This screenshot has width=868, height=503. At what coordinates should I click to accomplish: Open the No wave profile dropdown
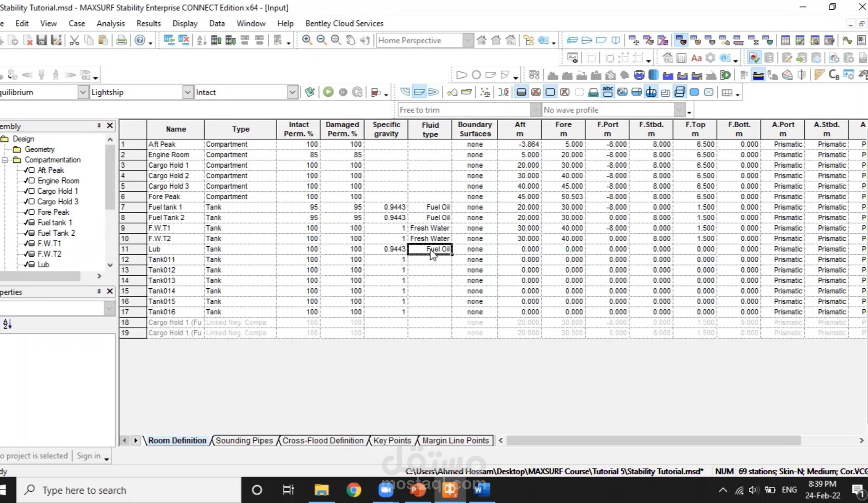pyautogui.click(x=679, y=110)
